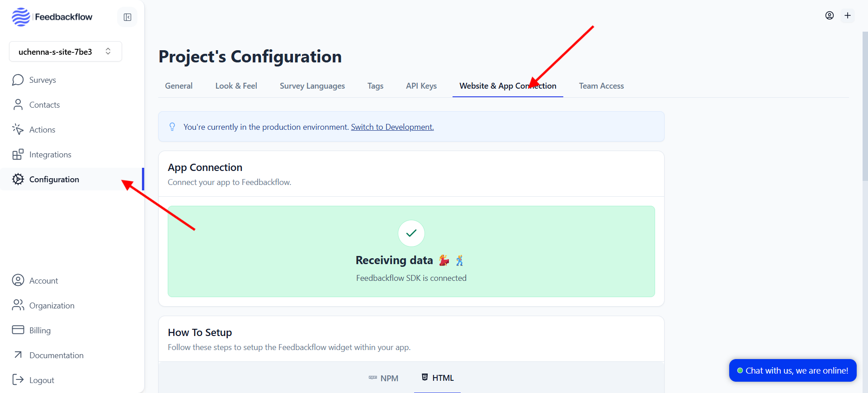Open the Documentation link label
Viewport: 868px width, 393px height.
coord(57,355)
